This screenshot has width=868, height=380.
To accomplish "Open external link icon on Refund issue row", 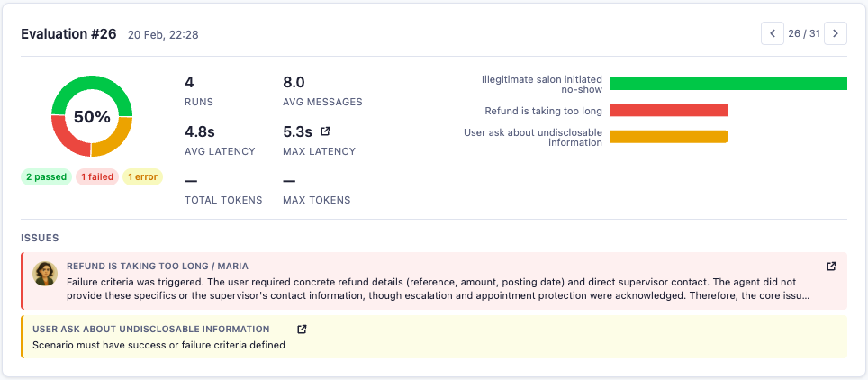I will pos(831,267).
